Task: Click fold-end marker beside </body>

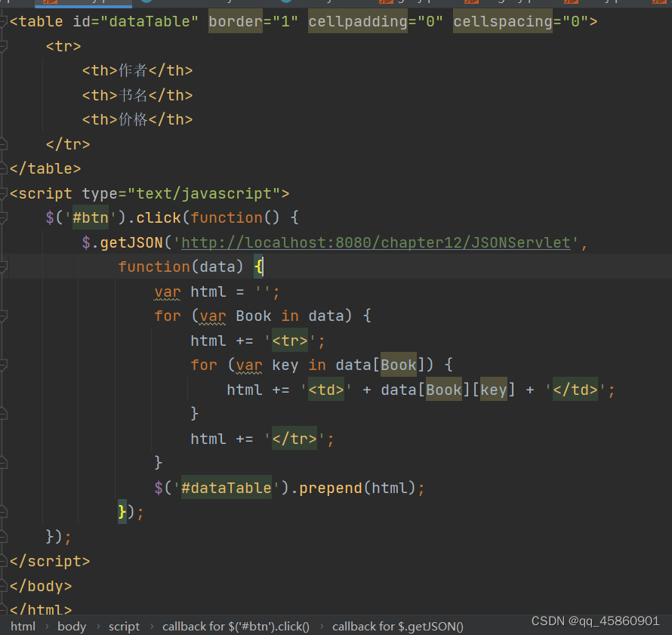Action: point(3,586)
